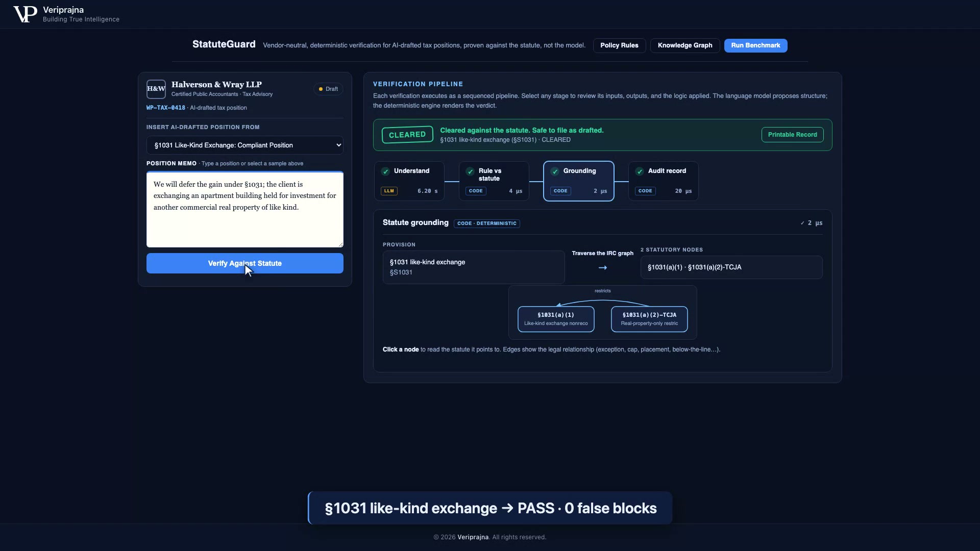Click the PASS · 0 false blocks caption banner

(490, 508)
